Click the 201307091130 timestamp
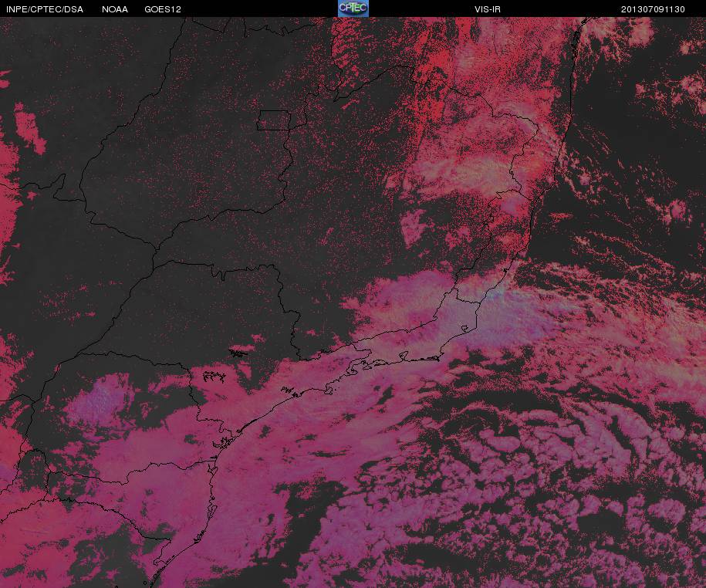Image resolution: width=706 pixels, height=588 pixels. [x=653, y=9]
